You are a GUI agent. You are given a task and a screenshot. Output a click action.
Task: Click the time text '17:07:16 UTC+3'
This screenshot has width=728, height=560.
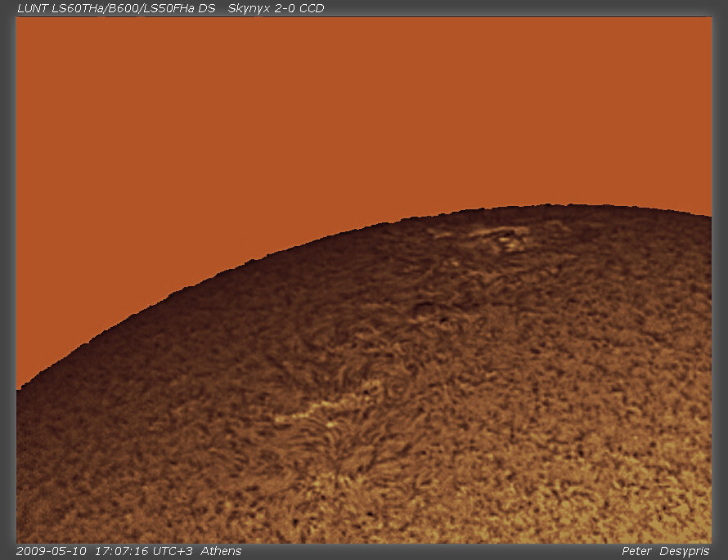click(143, 551)
